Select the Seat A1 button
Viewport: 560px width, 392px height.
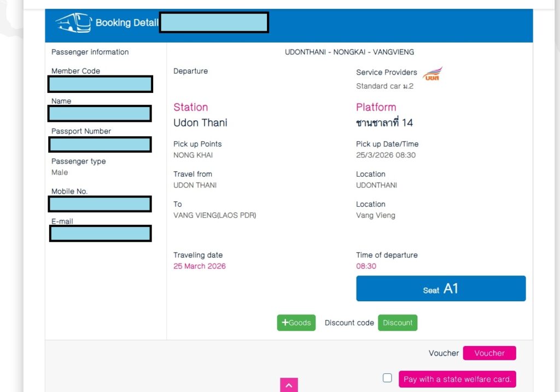441,289
